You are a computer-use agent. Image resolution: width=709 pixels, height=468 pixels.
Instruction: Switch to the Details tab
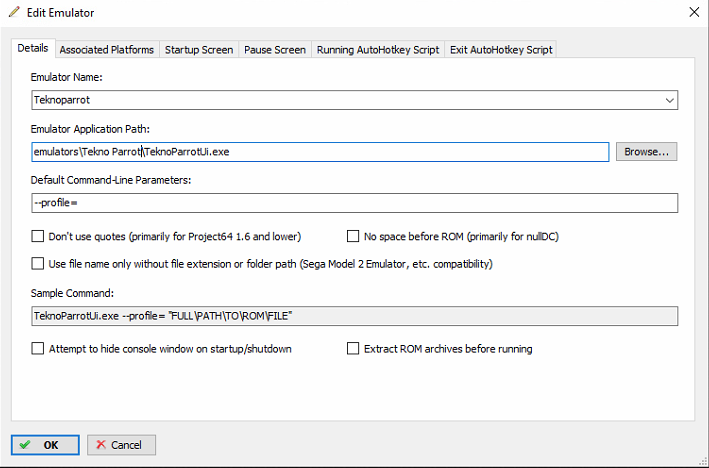pos(33,48)
